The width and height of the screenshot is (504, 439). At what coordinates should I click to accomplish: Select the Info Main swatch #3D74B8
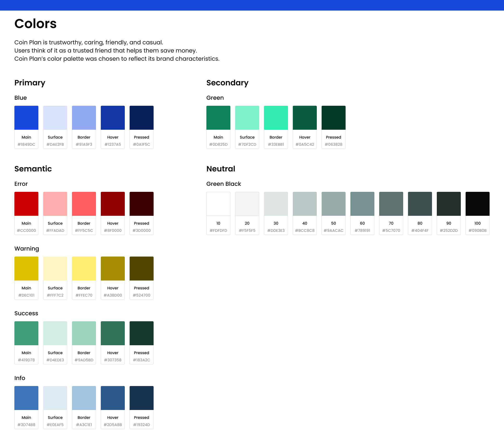click(26, 398)
